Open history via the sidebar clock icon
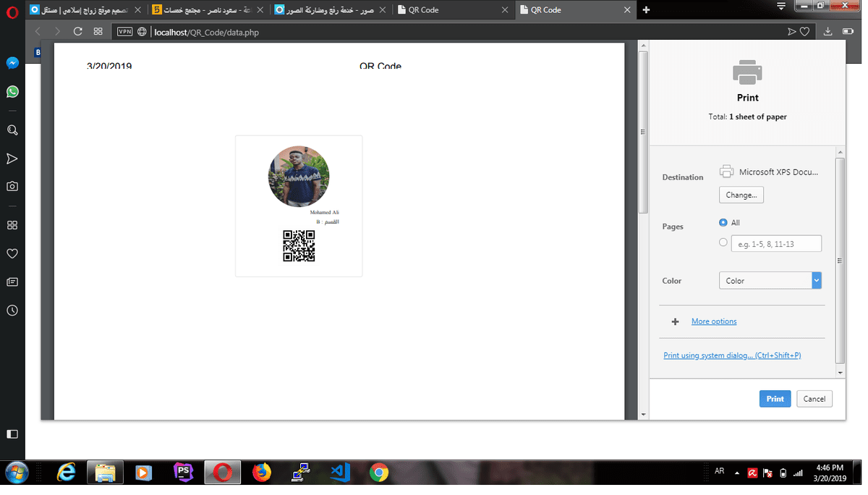868x495 pixels. (x=12, y=310)
